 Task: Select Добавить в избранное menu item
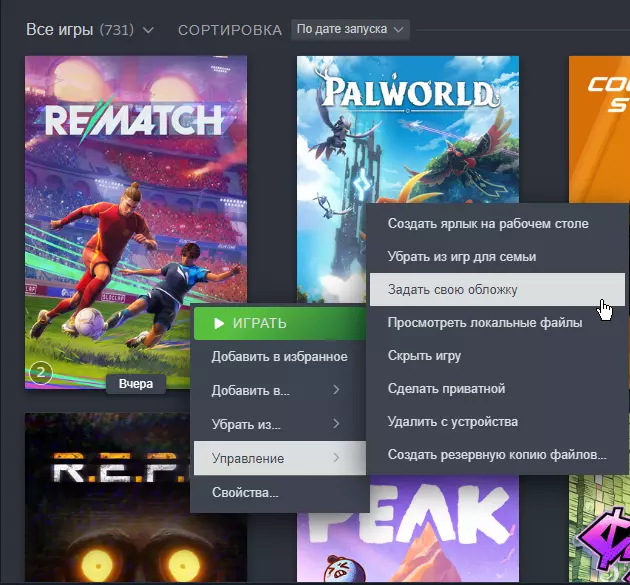click(280, 357)
